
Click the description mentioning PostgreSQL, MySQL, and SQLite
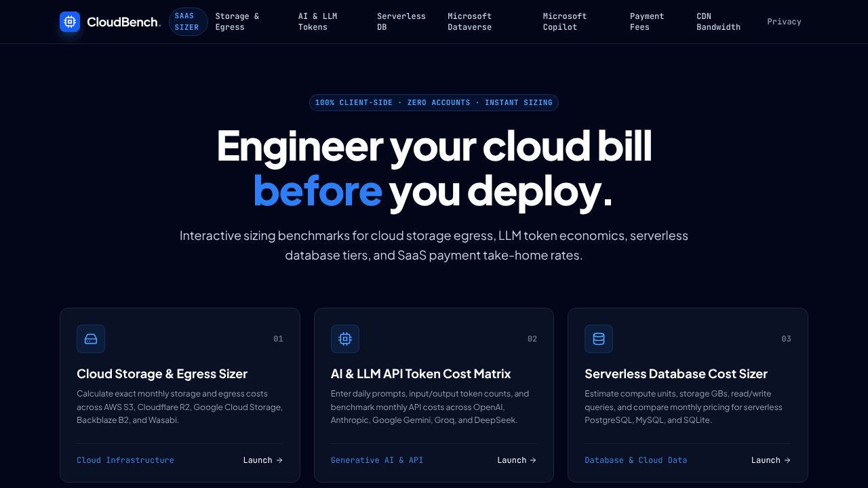[x=684, y=407]
